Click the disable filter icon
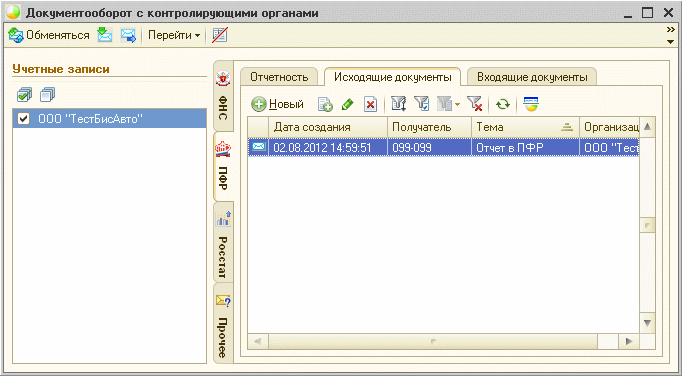The height and width of the screenshot is (376, 682). click(x=475, y=104)
